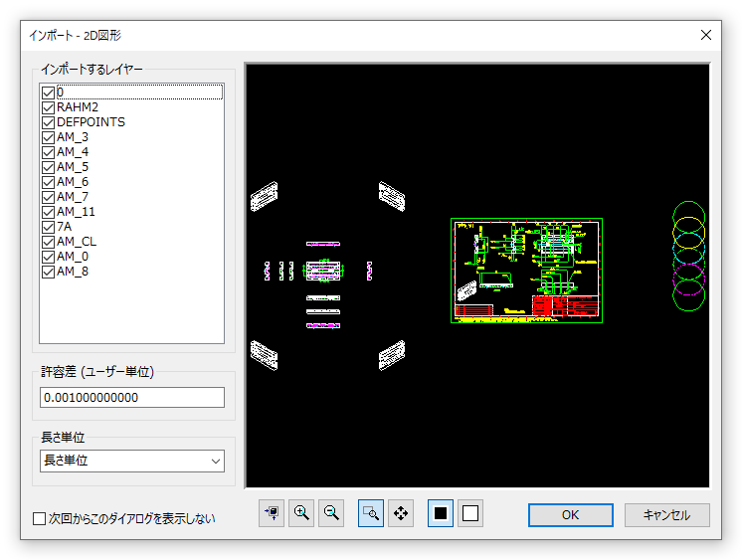Enable 次回からこのダイアログを表示しない checkbox
The image size is (742, 560).
click(x=40, y=518)
